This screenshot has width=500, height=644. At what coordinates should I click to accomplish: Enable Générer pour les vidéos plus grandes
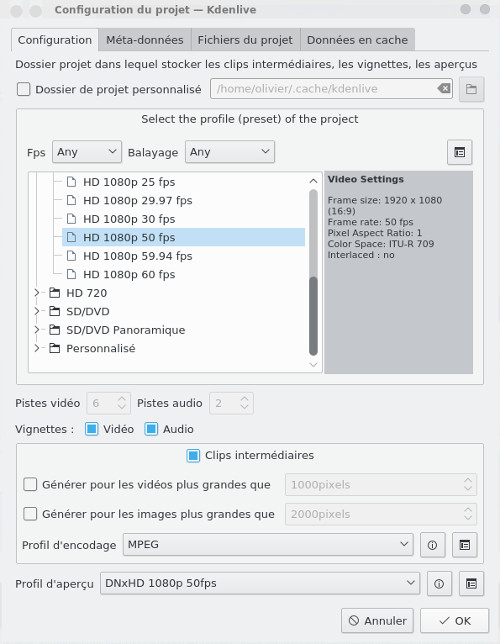coord(30,485)
